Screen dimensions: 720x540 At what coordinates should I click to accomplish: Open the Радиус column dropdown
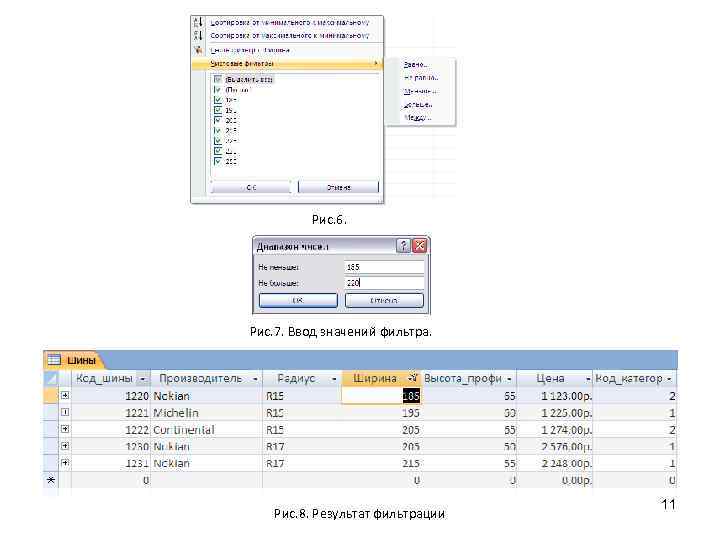tap(334, 379)
